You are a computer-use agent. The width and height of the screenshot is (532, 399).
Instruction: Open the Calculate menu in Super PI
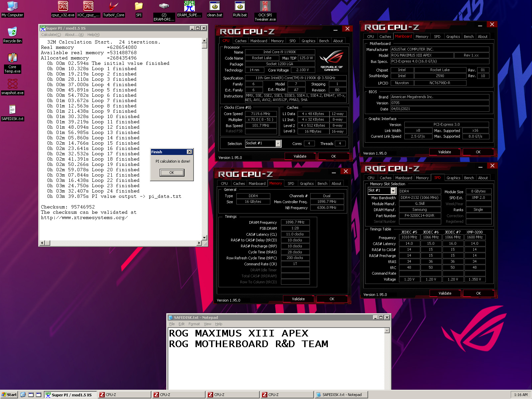tap(51, 35)
